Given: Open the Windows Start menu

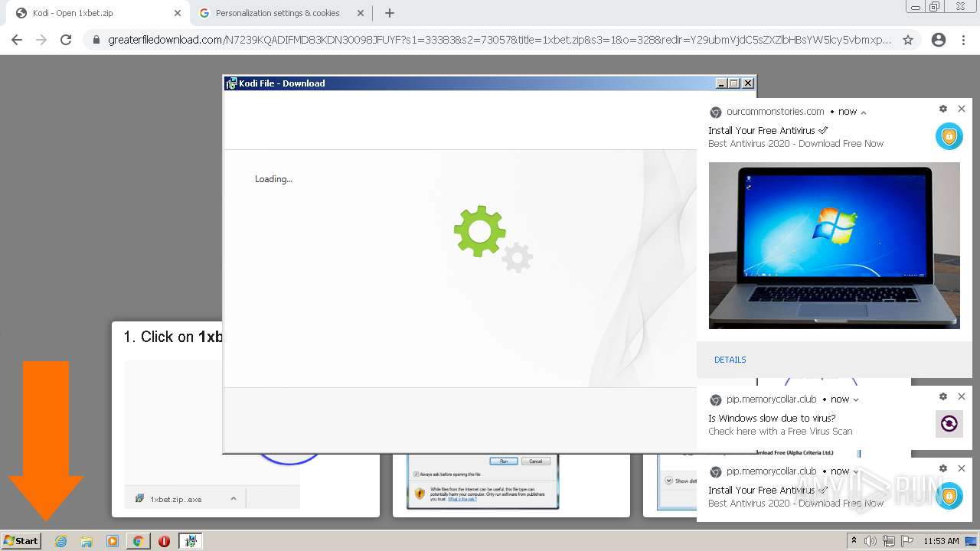Looking at the screenshot, I should tap(21, 541).
